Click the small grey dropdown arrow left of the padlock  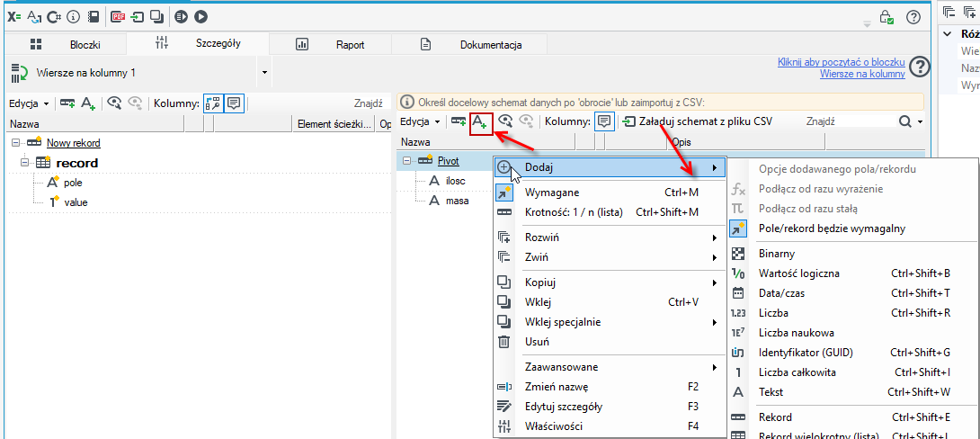click(867, 24)
